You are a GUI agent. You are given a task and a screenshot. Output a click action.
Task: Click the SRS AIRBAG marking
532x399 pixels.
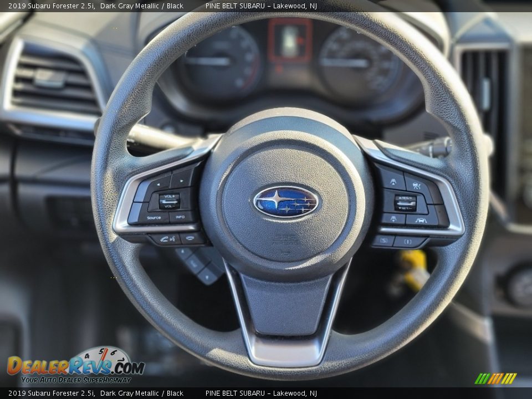[x=286, y=239]
